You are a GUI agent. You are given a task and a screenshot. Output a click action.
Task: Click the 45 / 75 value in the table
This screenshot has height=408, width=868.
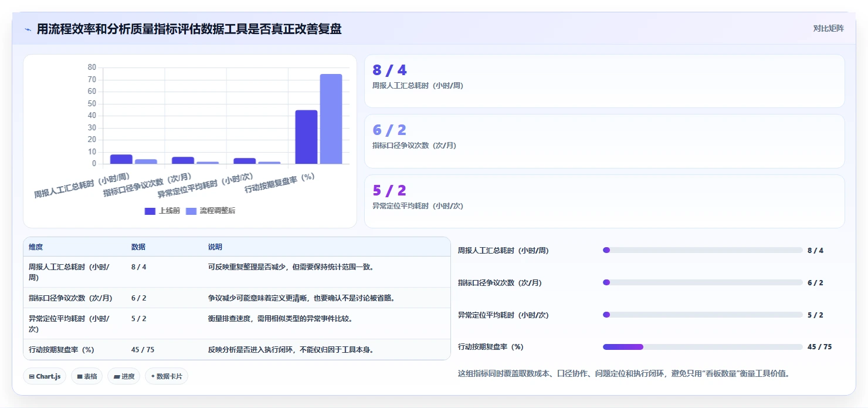pyautogui.click(x=143, y=349)
